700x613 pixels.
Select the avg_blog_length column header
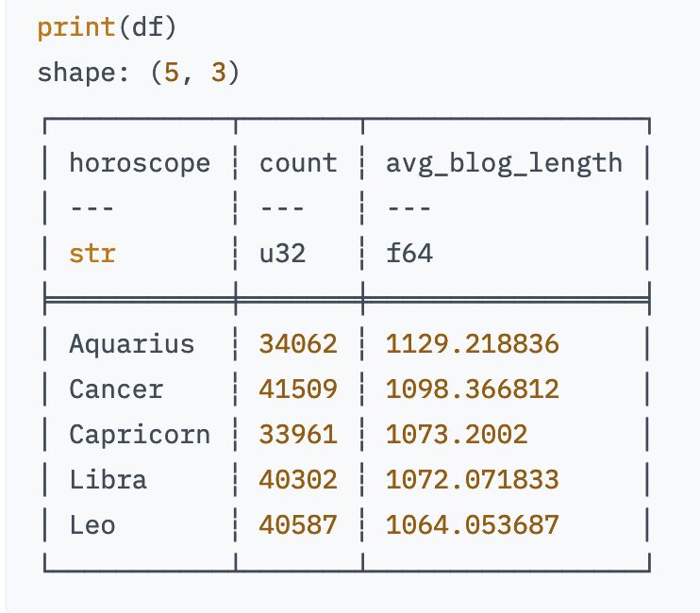[503, 163]
